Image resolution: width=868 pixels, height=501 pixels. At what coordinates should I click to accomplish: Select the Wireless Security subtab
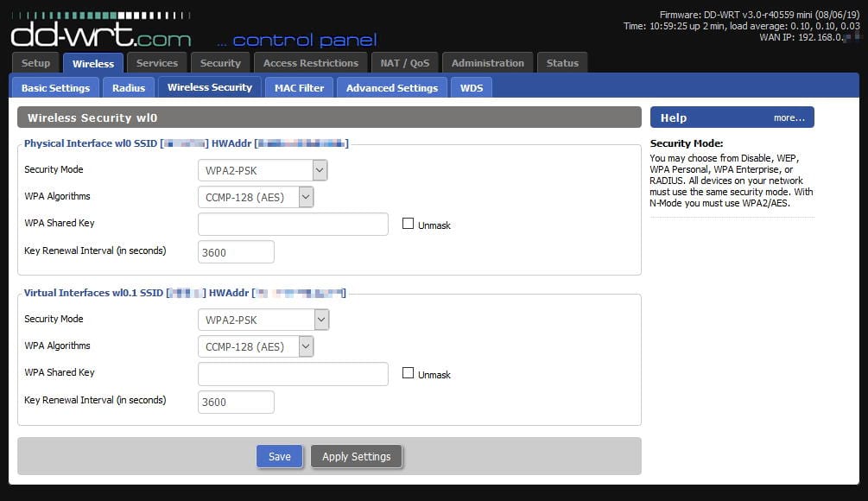tap(209, 87)
